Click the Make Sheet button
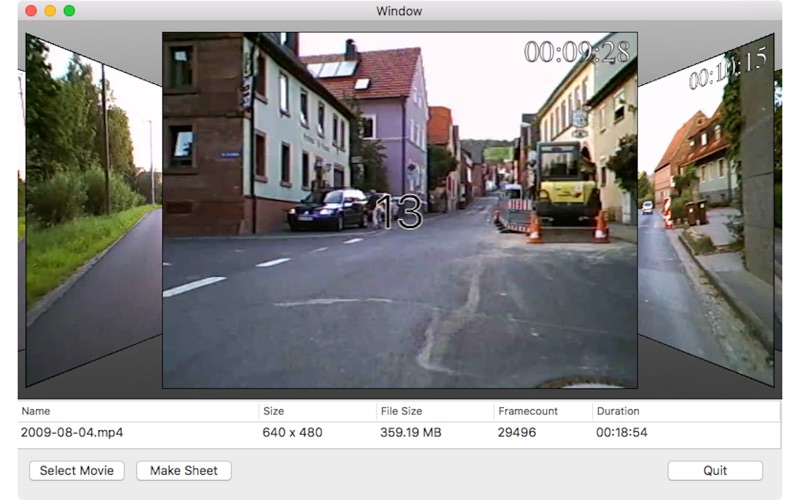Viewport: 800px width, 500px height. click(x=184, y=470)
